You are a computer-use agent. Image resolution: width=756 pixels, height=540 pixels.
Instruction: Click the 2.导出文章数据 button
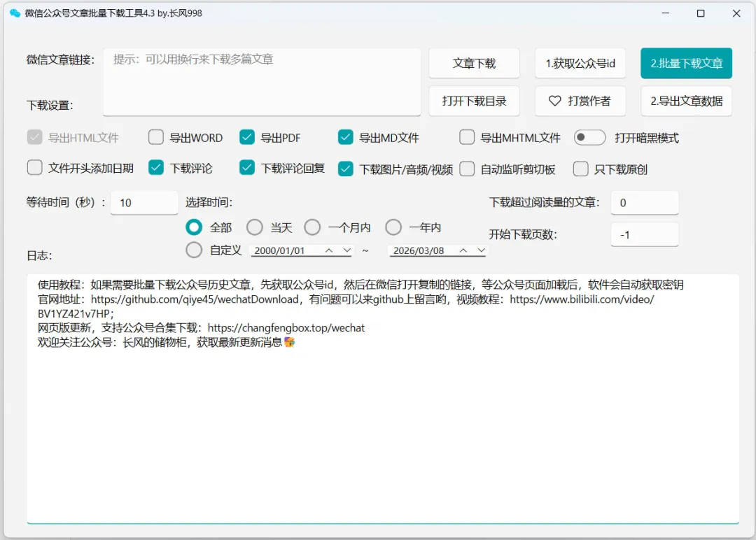click(x=686, y=101)
